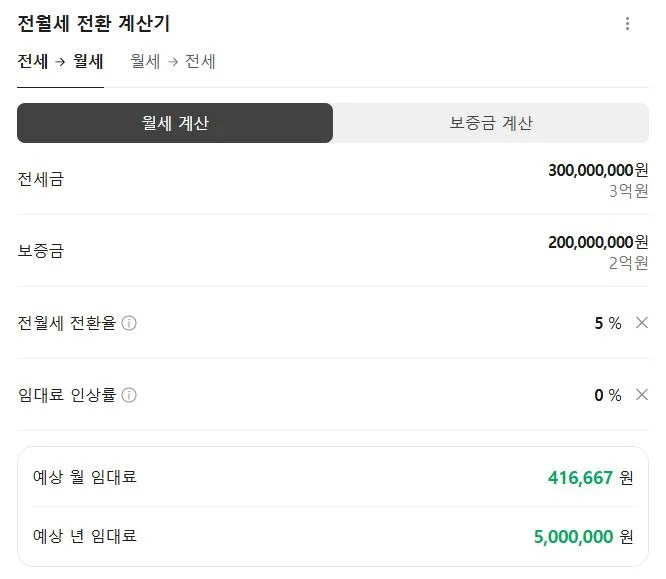Clear the 전월세 전환율 value with X

(642, 322)
